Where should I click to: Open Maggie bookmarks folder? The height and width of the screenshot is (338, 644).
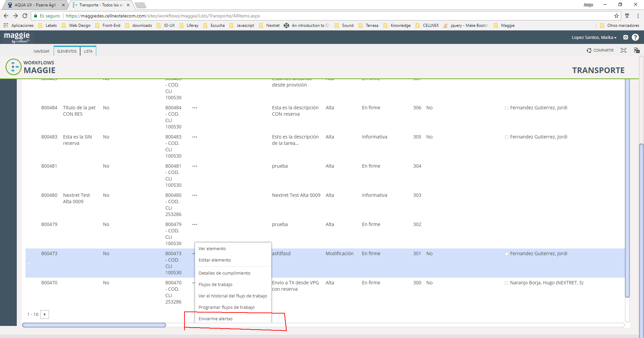pyautogui.click(x=504, y=25)
